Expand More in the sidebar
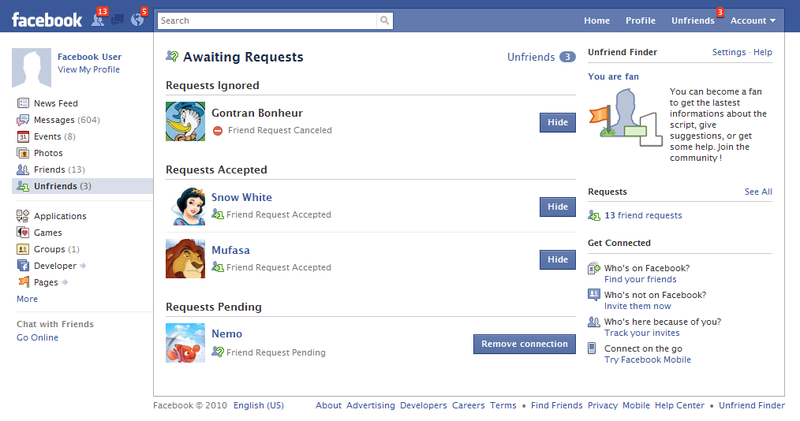This screenshot has height=421, width=800. tap(27, 299)
